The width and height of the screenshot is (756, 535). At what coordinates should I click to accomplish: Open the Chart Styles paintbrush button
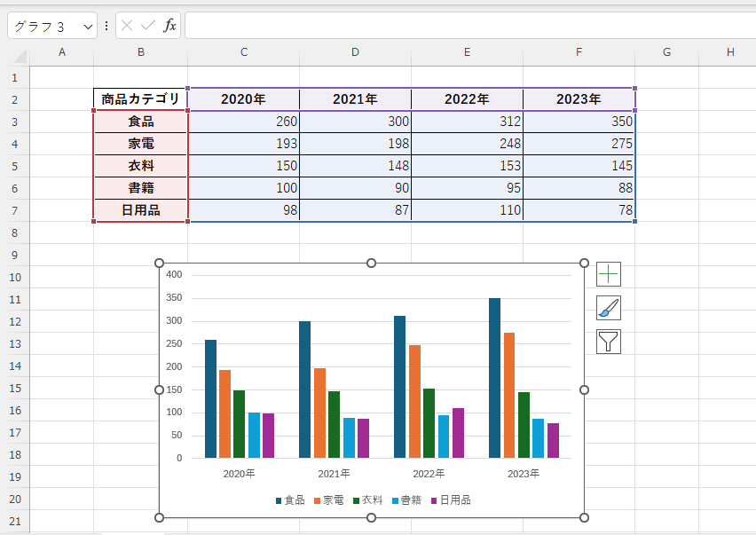click(x=609, y=308)
